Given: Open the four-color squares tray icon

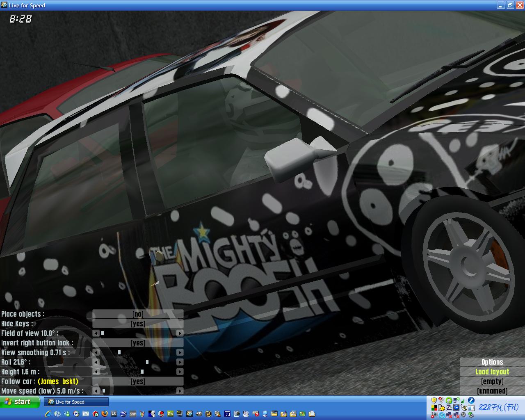Looking at the screenshot, I should 434,408.
